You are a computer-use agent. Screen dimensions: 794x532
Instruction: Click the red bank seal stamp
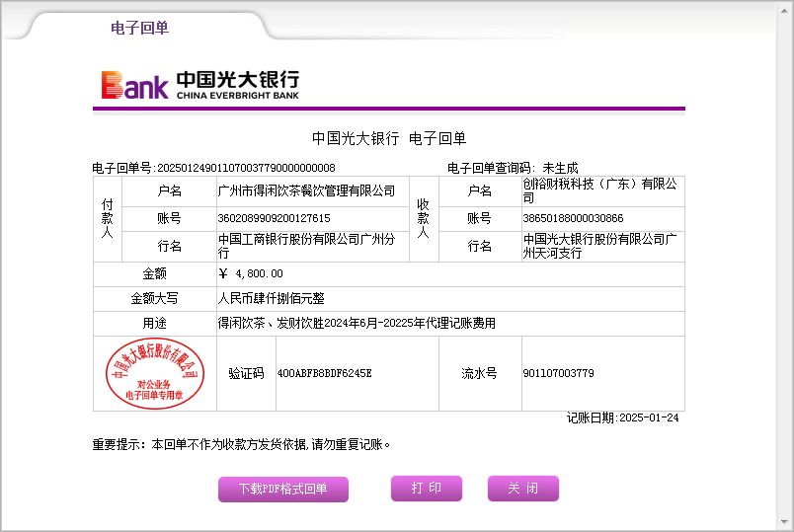pos(154,373)
